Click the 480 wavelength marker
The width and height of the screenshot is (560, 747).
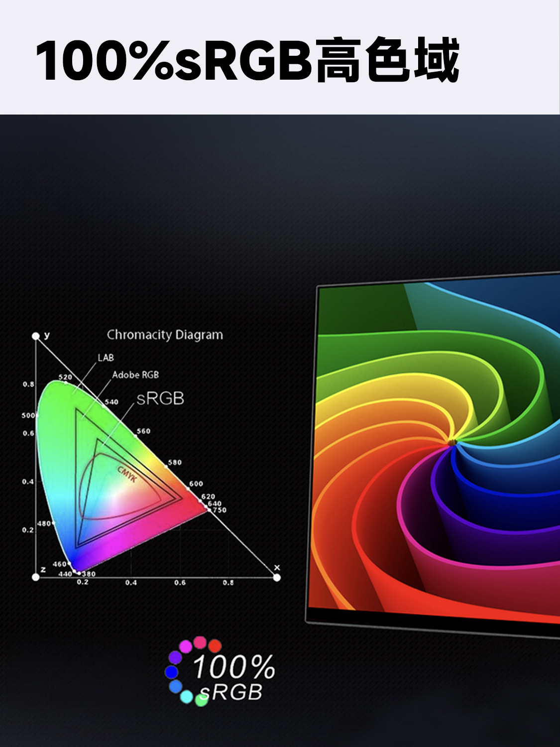44,523
